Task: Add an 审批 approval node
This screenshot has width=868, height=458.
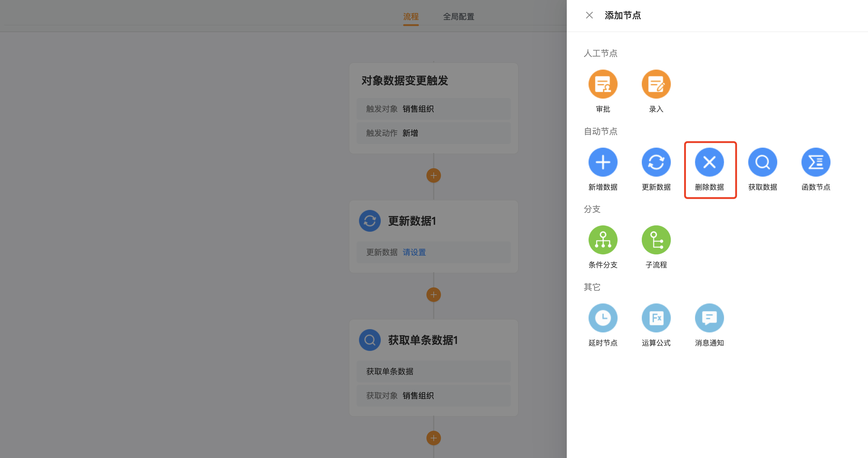Action: (x=603, y=84)
